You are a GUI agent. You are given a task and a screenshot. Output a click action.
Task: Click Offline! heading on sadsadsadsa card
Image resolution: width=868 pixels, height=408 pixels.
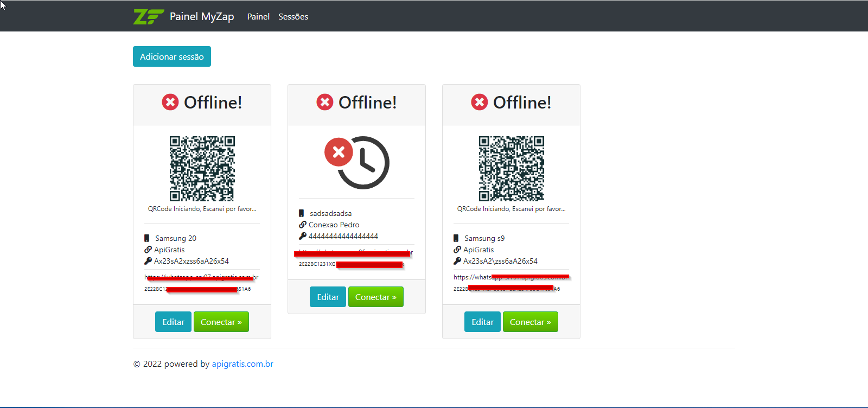click(x=368, y=102)
